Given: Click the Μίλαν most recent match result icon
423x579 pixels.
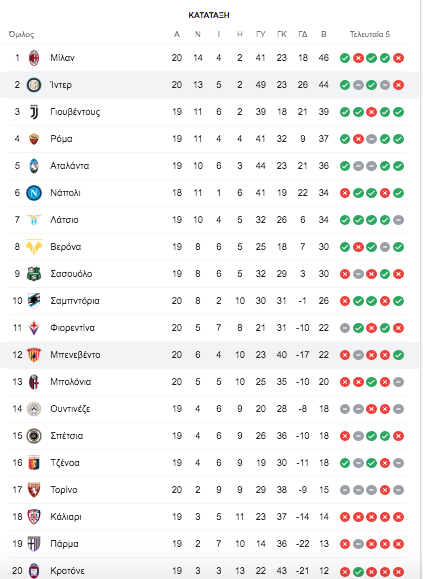Looking at the screenshot, I should [x=398, y=58].
